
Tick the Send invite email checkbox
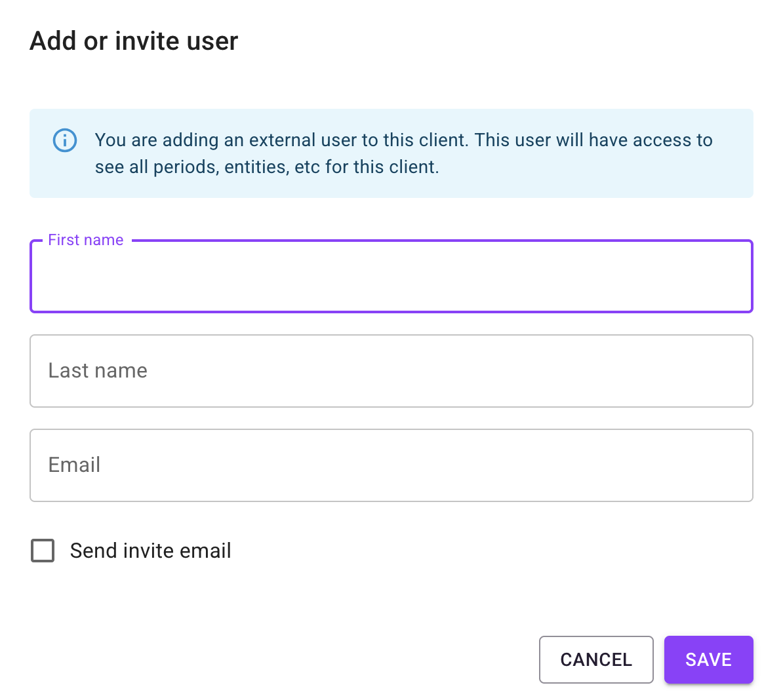pos(43,551)
